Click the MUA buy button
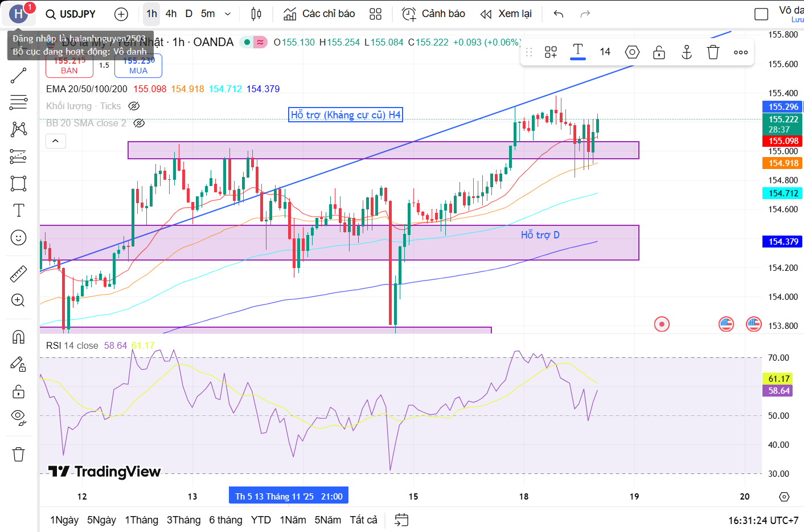Viewport: 804px width, 532px height. click(x=138, y=66)
